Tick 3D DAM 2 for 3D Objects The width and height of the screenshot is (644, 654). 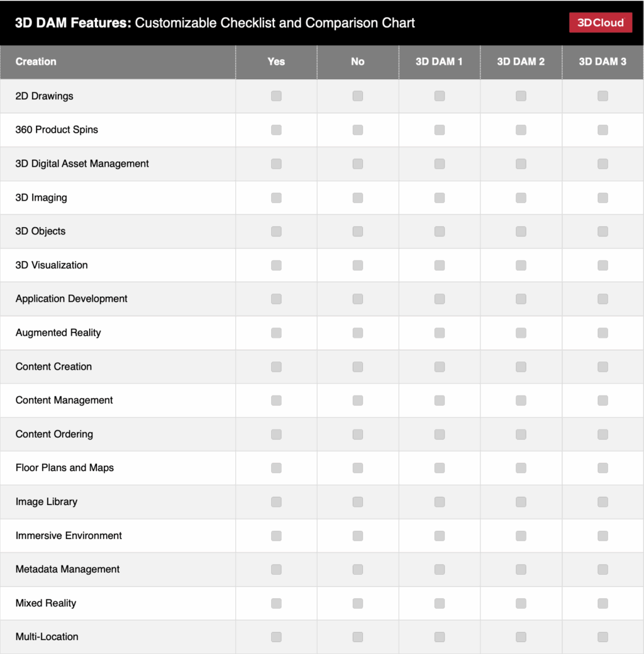521,231
